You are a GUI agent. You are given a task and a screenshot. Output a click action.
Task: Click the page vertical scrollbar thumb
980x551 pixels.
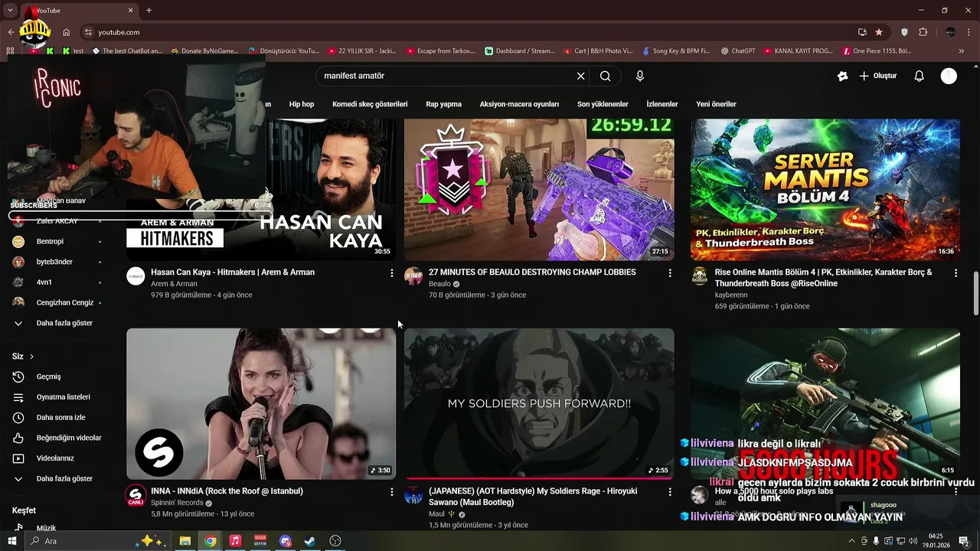pyautogui.click(x=975, y=293)
